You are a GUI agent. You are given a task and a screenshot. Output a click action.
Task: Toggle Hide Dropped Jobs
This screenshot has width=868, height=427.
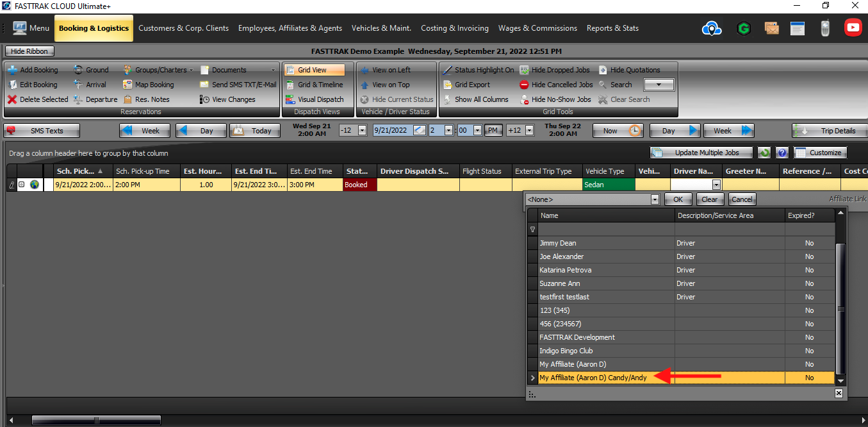[555, 70]
